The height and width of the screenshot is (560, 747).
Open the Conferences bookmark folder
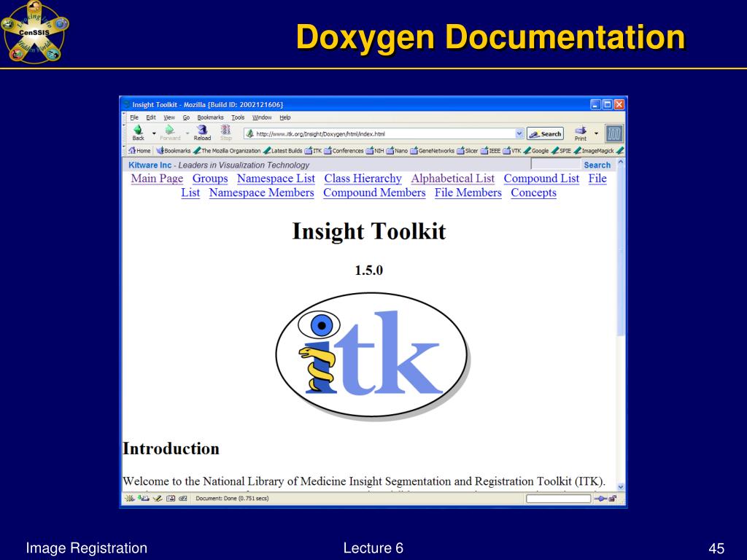click(x=344, y=150)
